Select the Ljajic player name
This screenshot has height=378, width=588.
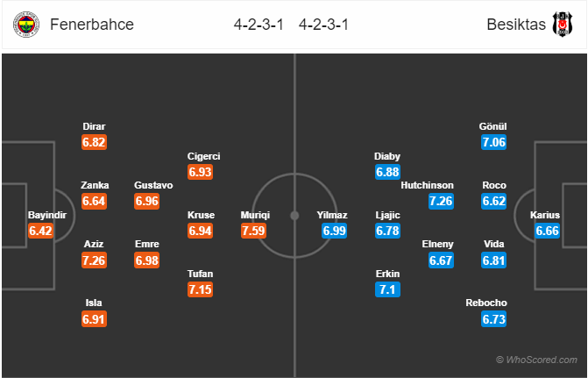pos(387,215)
